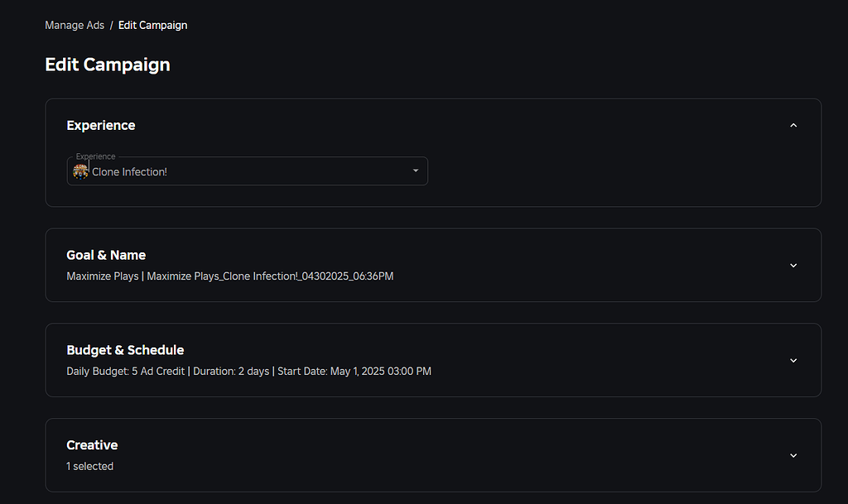This screenshot has height=504, width=848.
Task: Click the Goal & Name section header
Action: [x=106, y=255]
